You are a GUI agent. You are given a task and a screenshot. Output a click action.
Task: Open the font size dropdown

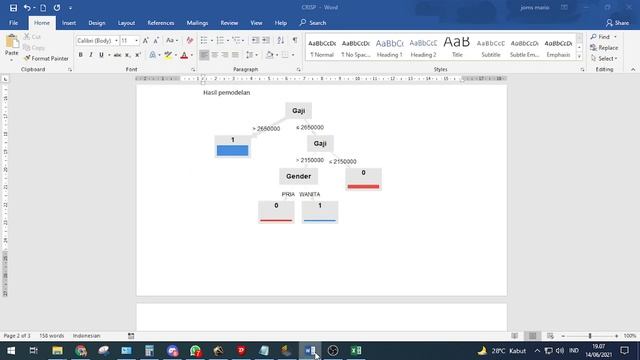click(136, 41)
